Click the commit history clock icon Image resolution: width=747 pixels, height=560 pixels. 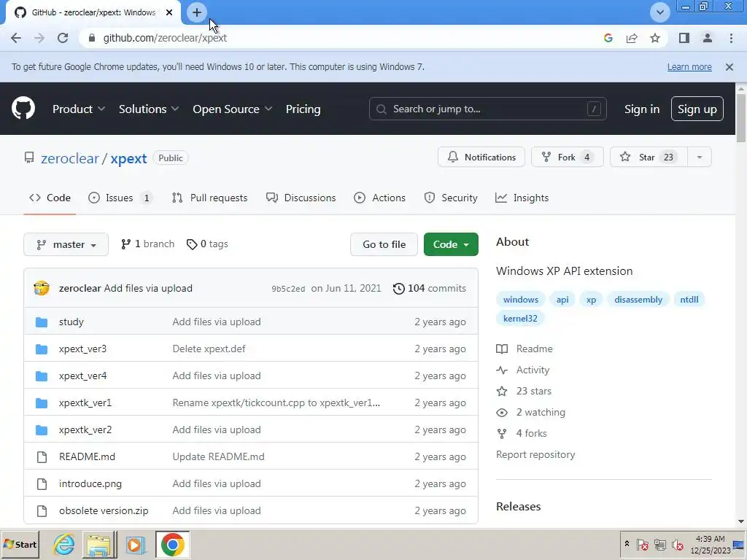399,289
